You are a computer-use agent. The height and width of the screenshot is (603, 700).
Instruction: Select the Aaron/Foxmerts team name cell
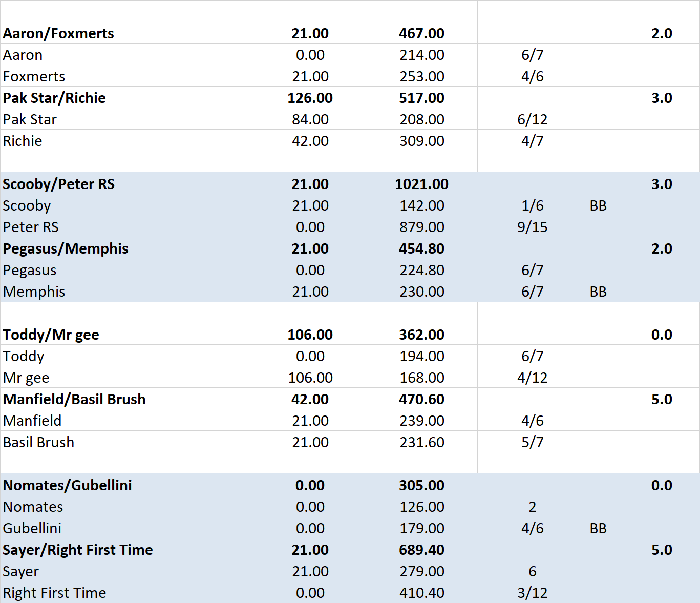58,33
